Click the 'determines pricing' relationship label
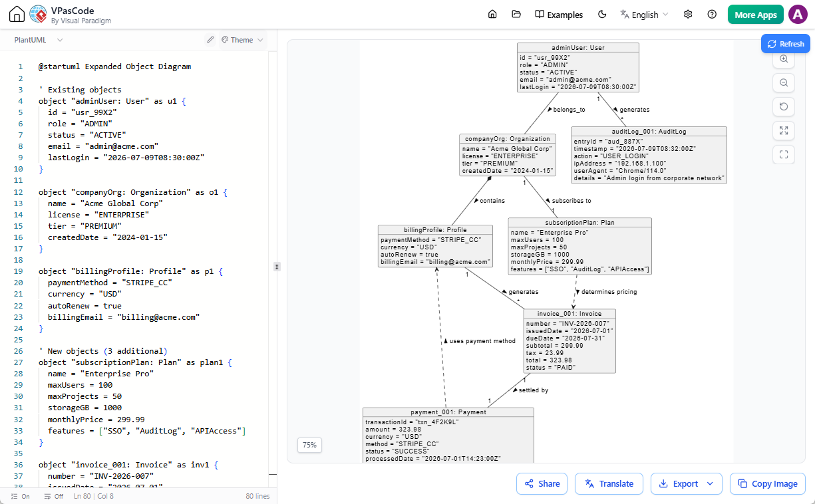 click(x=609, y=291)
